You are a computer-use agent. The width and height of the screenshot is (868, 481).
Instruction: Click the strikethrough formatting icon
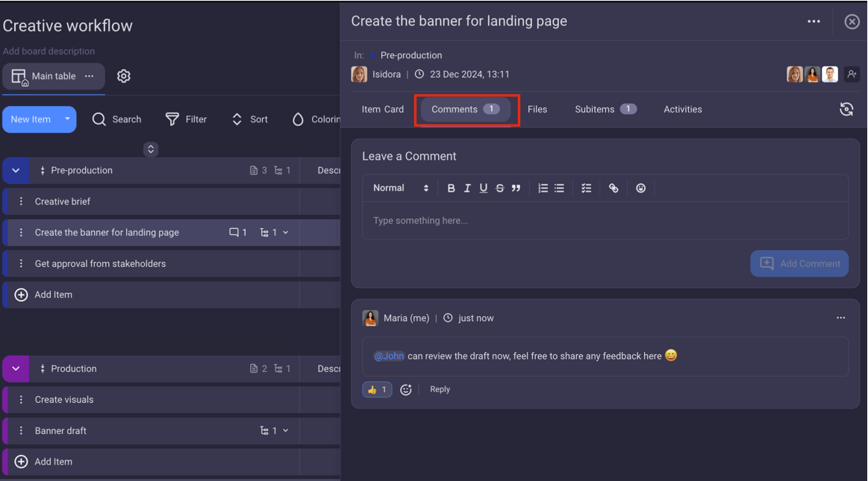point(500,189)
